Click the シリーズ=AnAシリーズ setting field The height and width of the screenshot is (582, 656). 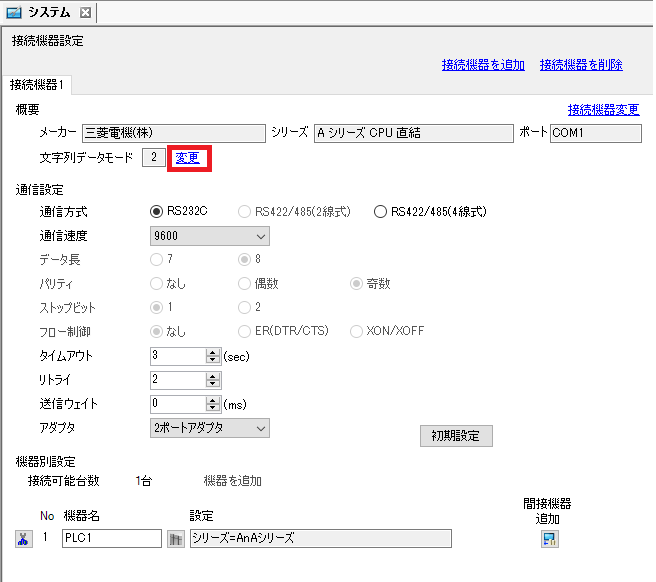tap(321, 538)
